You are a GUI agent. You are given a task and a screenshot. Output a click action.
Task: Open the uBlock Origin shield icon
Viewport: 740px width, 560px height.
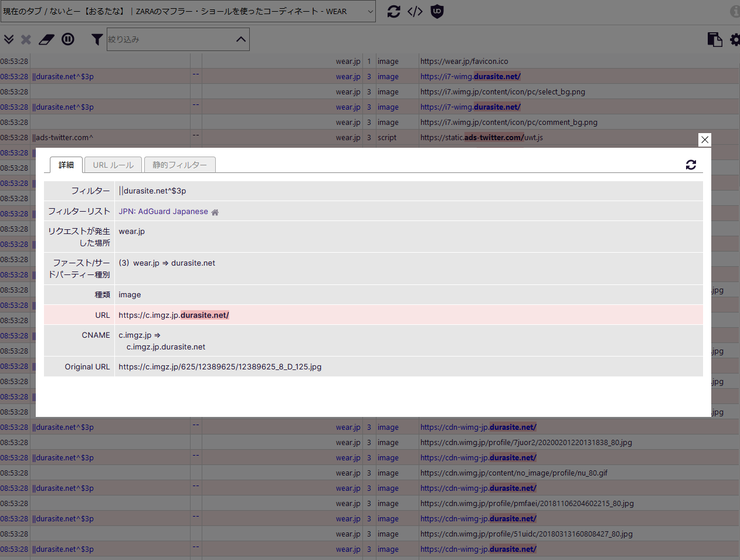click(436, 11)
